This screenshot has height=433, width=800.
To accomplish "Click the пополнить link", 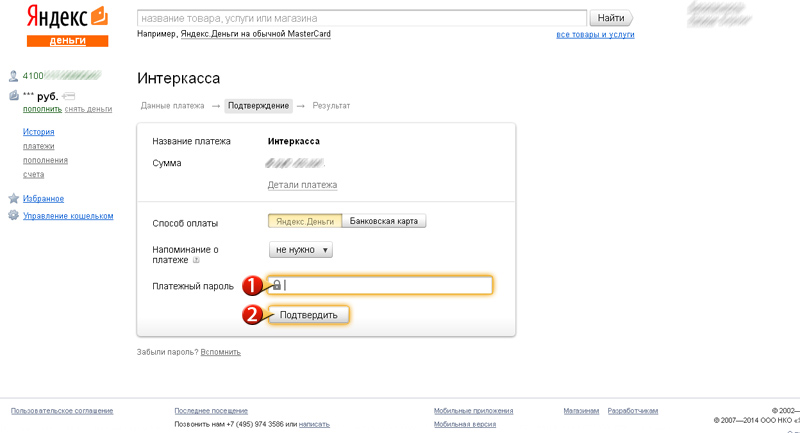I will tap(42, 109).
